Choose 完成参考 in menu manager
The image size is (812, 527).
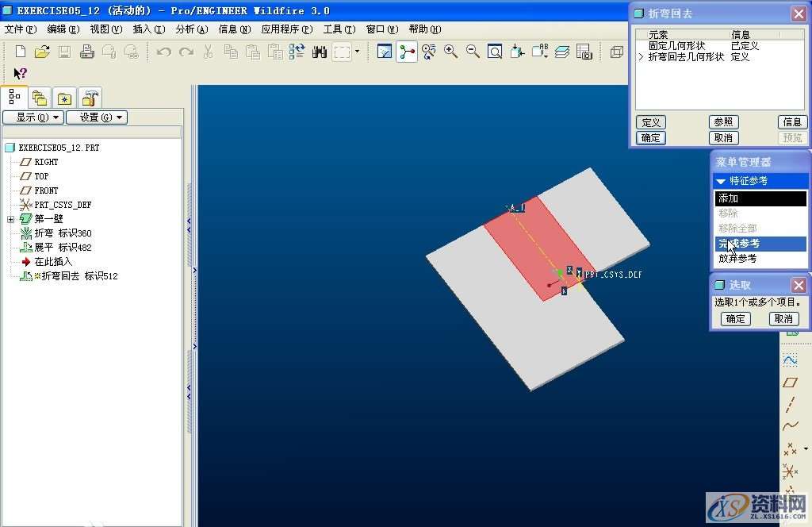tap(738, 244)
